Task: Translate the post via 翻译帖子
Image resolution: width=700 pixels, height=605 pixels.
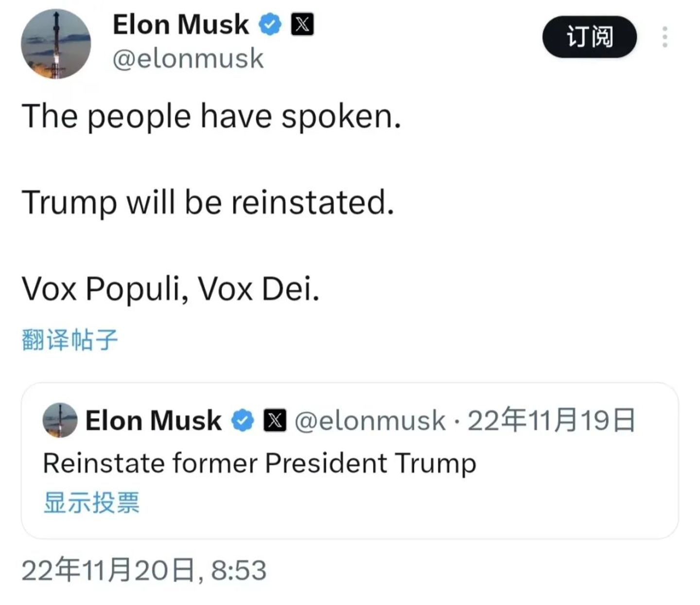Action: click(x=70, y=339)
